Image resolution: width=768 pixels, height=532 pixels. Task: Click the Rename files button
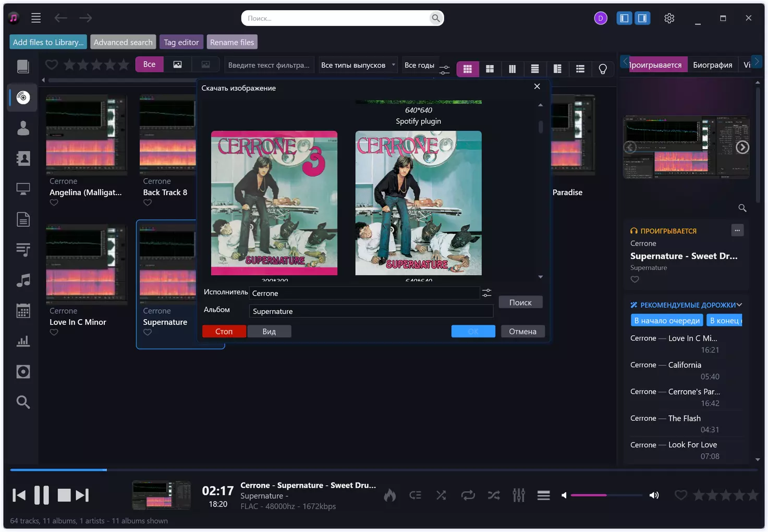click(x=232, y=42)
